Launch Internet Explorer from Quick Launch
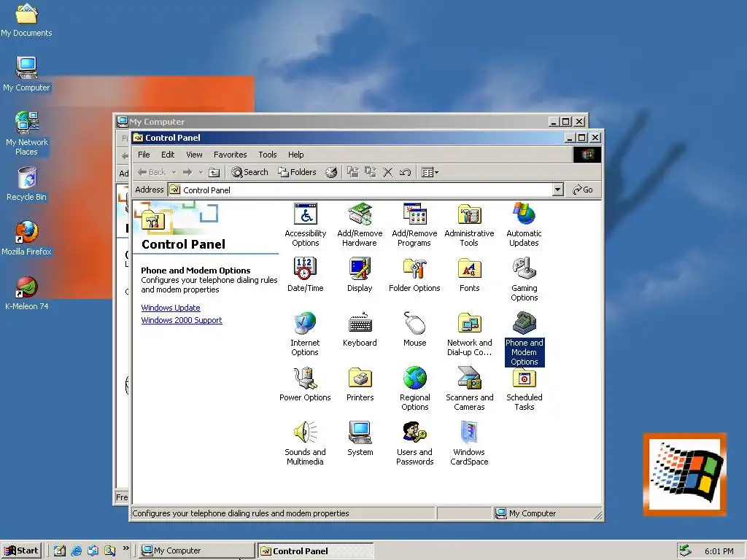This screenshot has height=560, width=747. click(76, 551)
